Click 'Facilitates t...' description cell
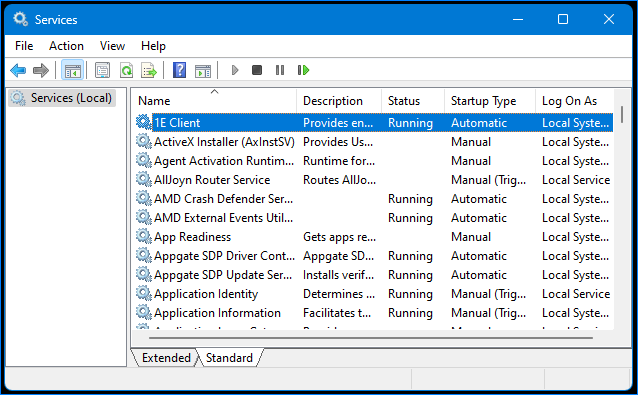This screenshot has width=638, height=395. (x=337, y=312)
